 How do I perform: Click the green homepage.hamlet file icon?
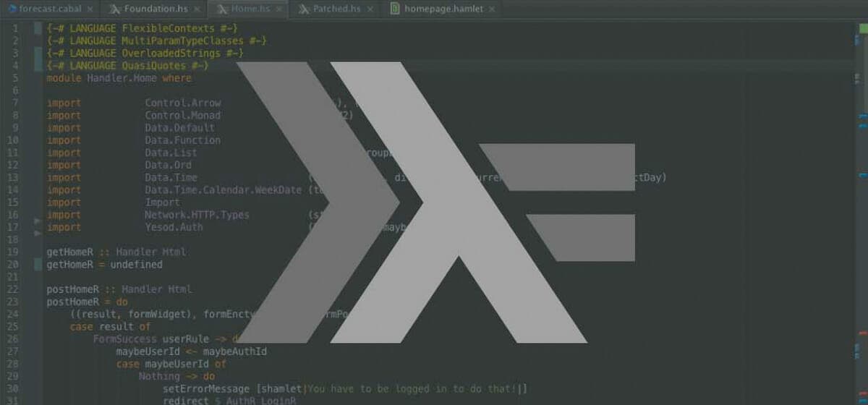[395, 9]
